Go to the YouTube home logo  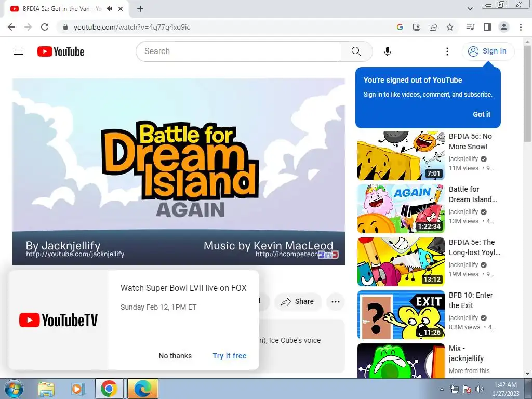tap(61, 51)
